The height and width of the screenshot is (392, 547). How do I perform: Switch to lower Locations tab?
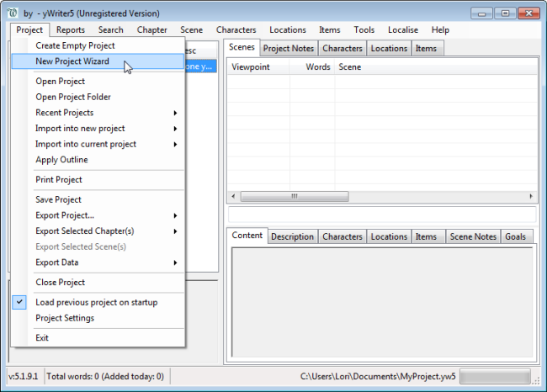point(389,237)
